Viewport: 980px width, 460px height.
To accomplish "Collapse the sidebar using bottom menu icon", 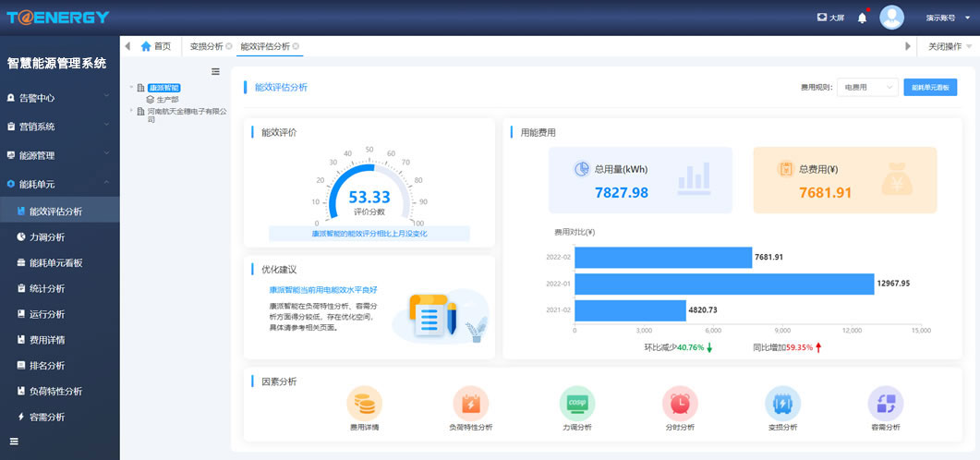I will click(x=14, y=442).
